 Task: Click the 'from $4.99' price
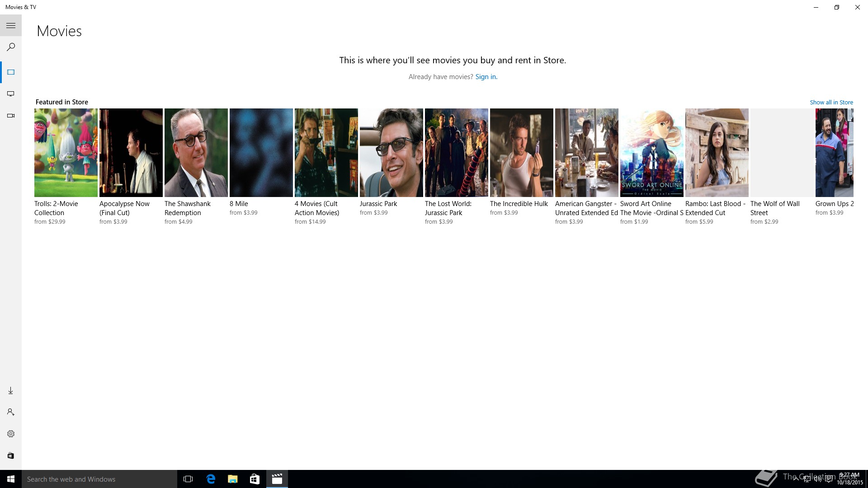179,222
